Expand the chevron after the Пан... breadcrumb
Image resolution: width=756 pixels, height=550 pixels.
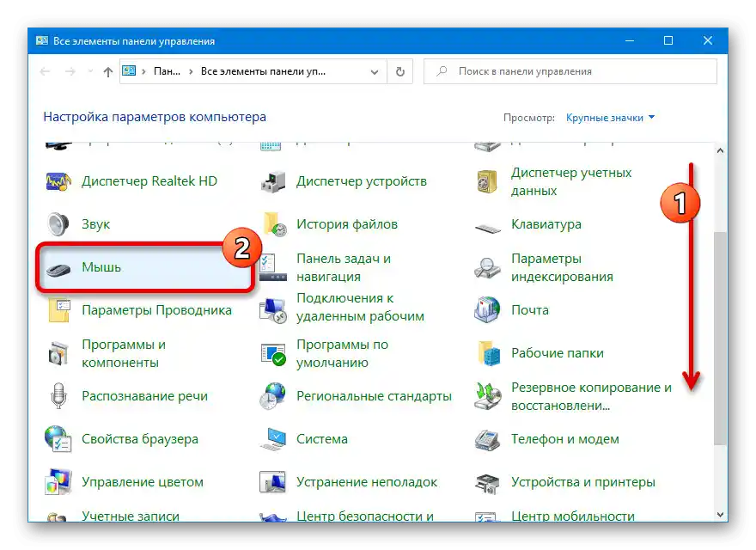point(191,71)
